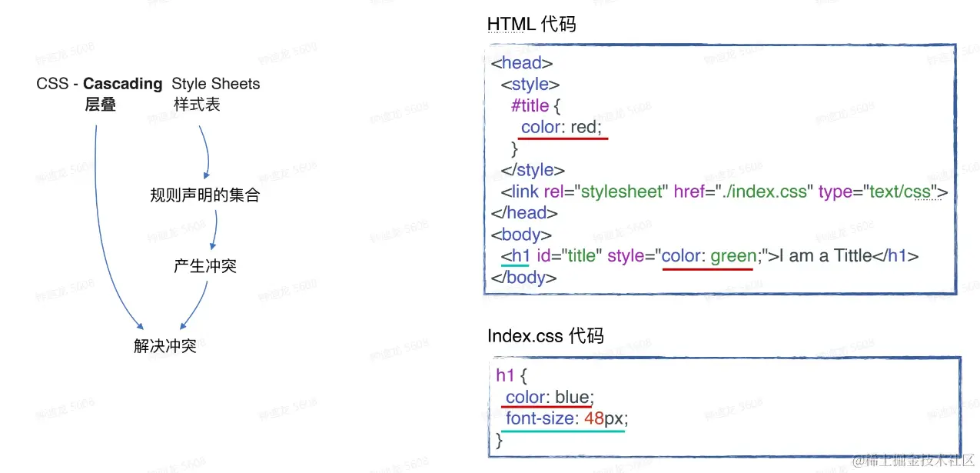The height and width of the screenshot is (473, 980).
Task: Select the "规则声明的集合" node text
Action: [205, 195]
